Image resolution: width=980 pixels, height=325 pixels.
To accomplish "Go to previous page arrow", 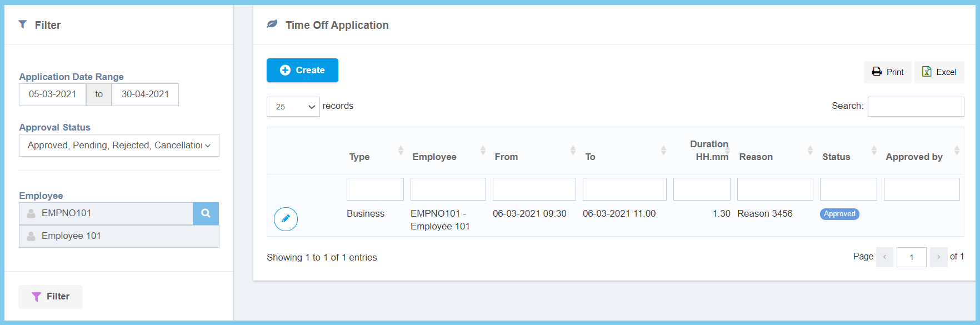I will point(884,257).
